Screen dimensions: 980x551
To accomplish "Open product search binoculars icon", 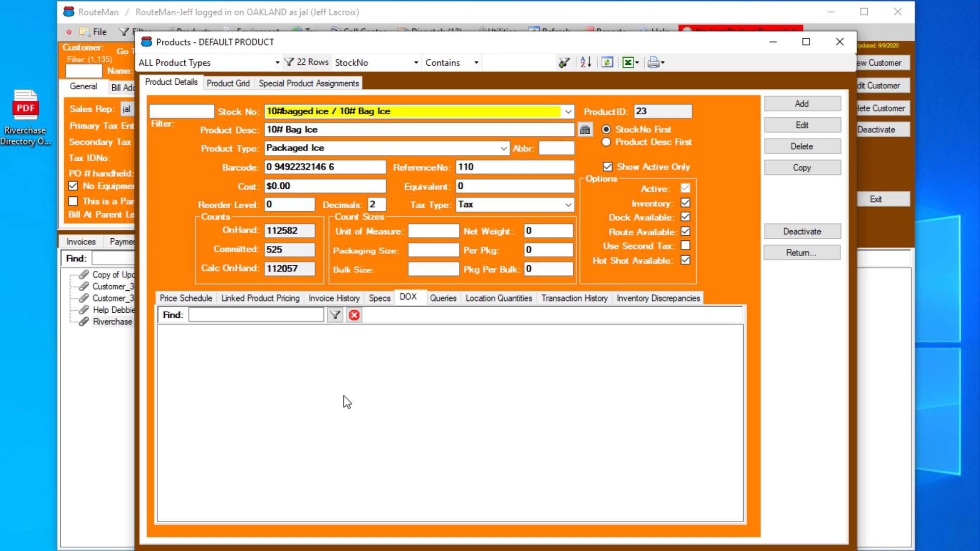I will click(x=585, y=130).
